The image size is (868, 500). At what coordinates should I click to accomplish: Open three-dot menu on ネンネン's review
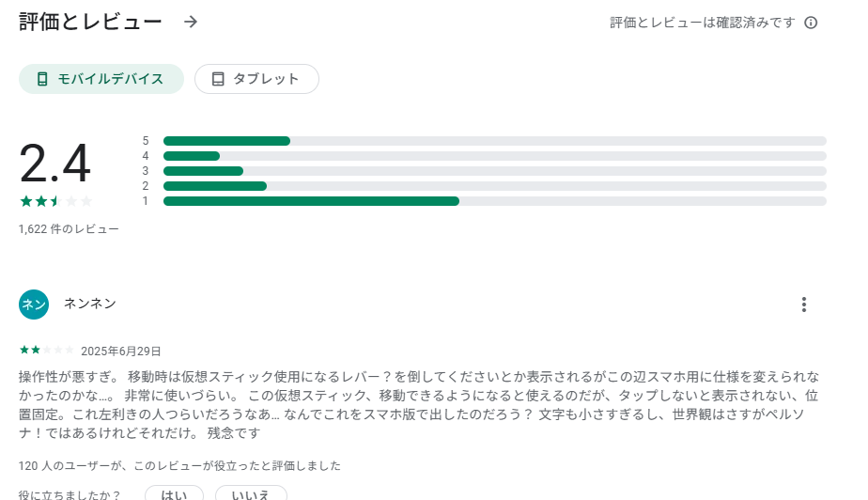tap(803, 305)
